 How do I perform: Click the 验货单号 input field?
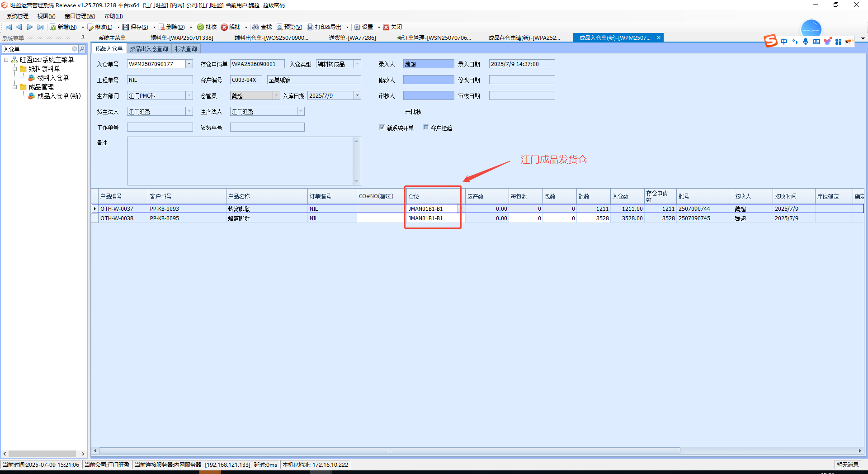267,128
